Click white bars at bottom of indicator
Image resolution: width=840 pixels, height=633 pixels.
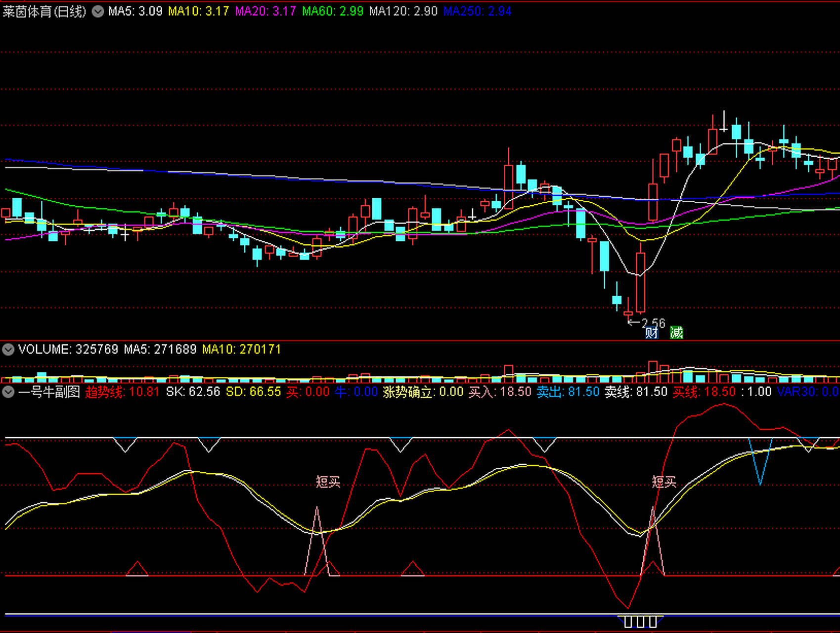point(640,622)
